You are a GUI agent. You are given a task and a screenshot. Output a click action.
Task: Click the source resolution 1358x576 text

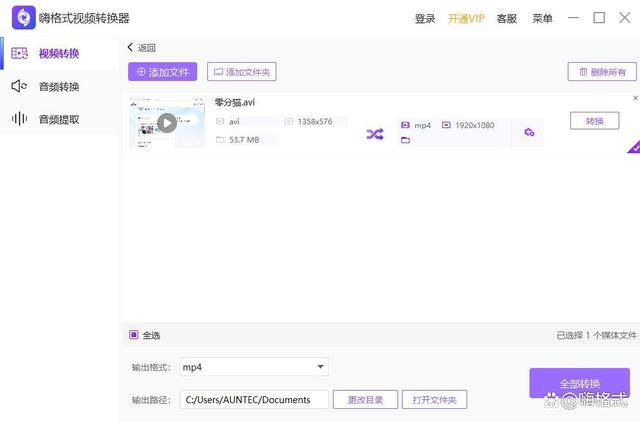[x=315, y=122]
